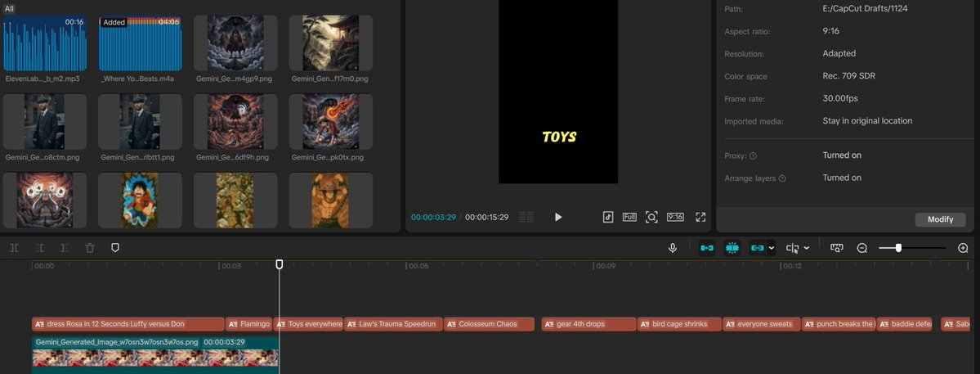Select Gemini_Ge...6df9h.png thumbnail

coord(235,122)
